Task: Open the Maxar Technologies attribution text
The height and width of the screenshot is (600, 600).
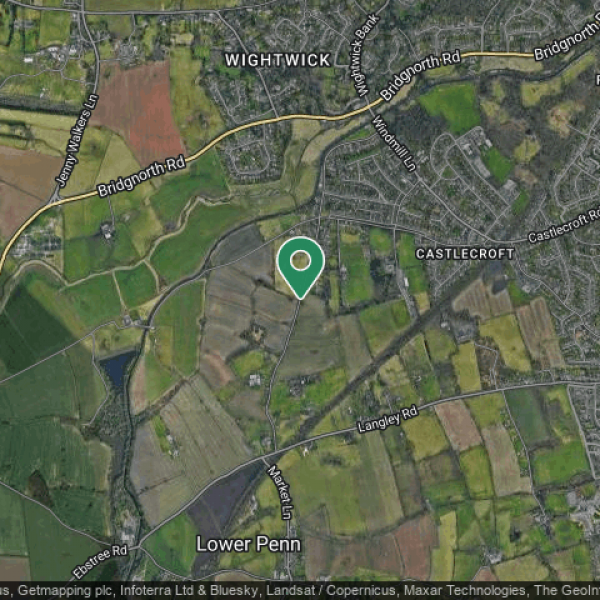Action: coord(465,590)
